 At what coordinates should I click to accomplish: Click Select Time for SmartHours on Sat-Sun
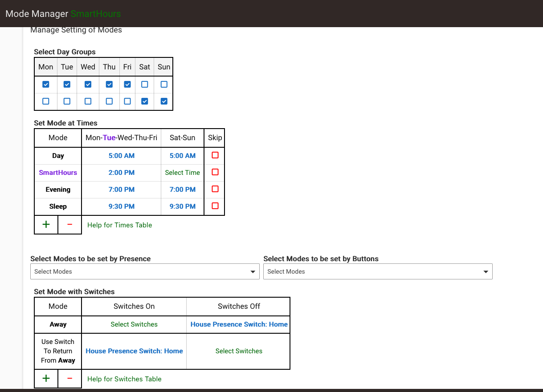[182, 172]
